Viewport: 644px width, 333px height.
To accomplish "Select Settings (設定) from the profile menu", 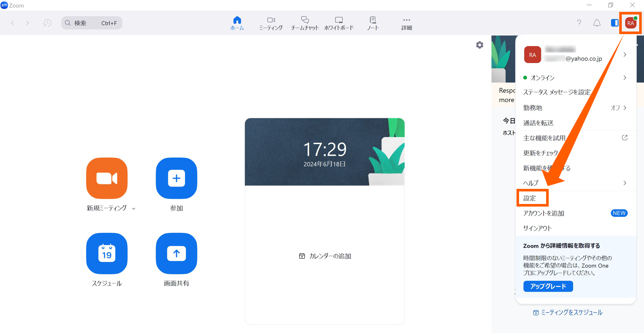I will 530,198.
